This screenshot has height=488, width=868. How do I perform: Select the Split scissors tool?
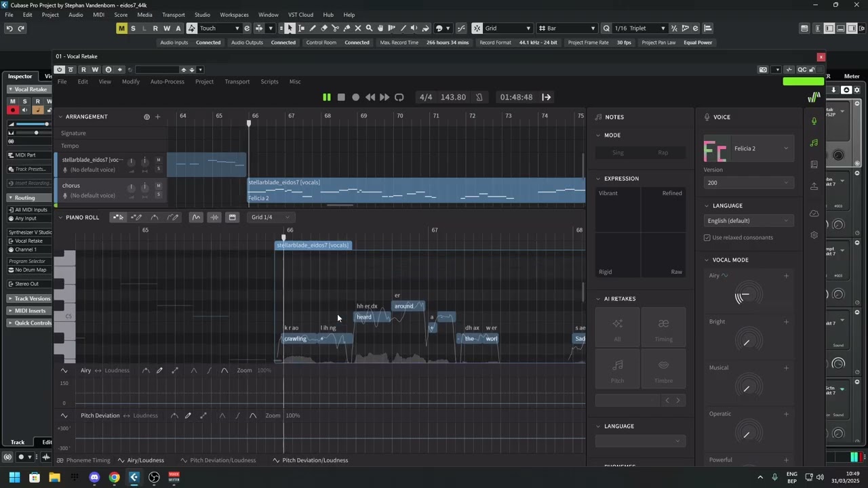(x=335, y=28)
